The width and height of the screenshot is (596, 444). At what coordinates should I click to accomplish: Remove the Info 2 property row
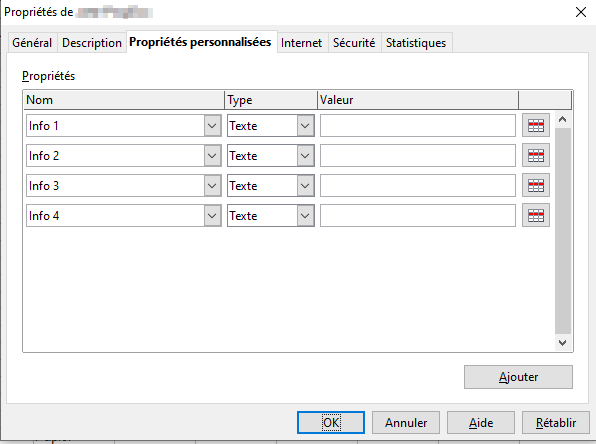pos(536,155)
